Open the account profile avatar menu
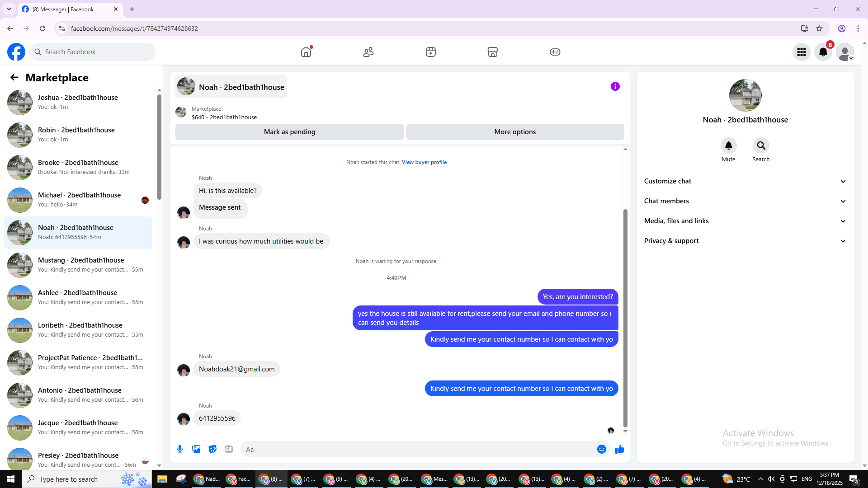Screen dimensions: 868x488 tap(845, 52)
